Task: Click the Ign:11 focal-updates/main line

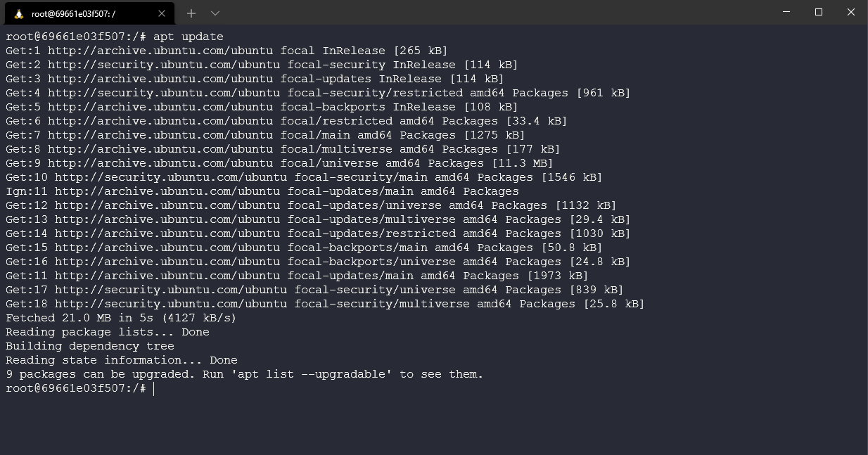Action: click(260, 191)
